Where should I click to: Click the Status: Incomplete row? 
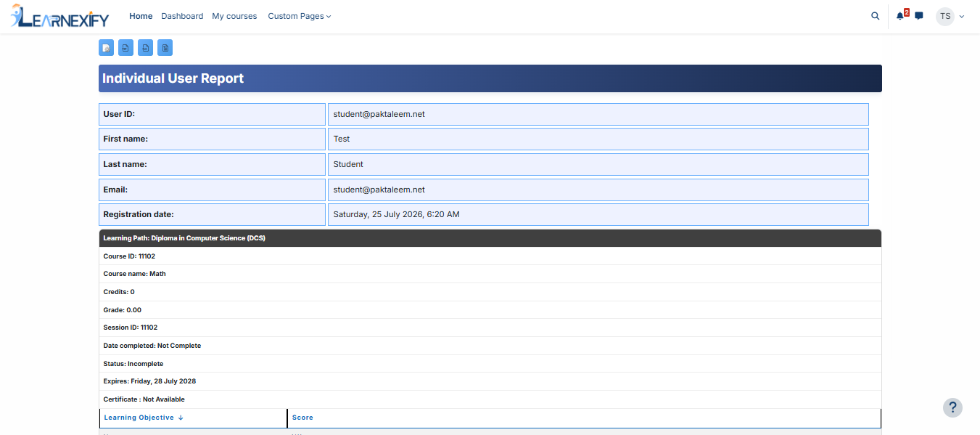(490, 364)
